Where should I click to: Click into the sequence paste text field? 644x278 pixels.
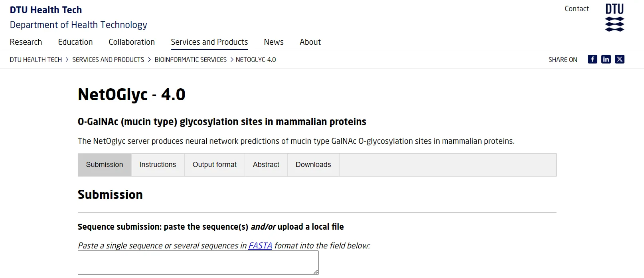[x=198, y=262]
